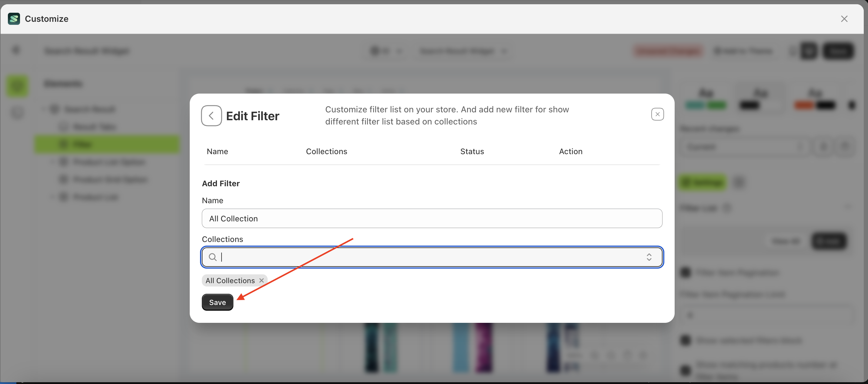
Task: Click the Name field containing All Collection
Action: tap(432, 219)
